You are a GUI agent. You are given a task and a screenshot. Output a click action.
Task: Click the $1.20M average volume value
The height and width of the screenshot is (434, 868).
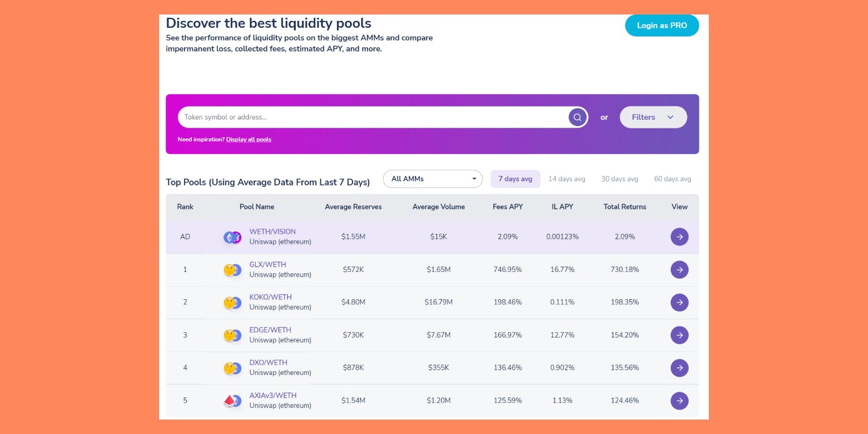point(439,400)
